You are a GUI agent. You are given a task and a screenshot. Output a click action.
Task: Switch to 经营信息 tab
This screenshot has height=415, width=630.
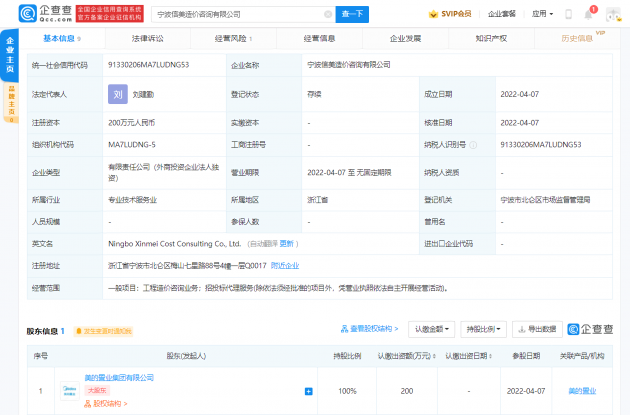click(x=319, y=39)
